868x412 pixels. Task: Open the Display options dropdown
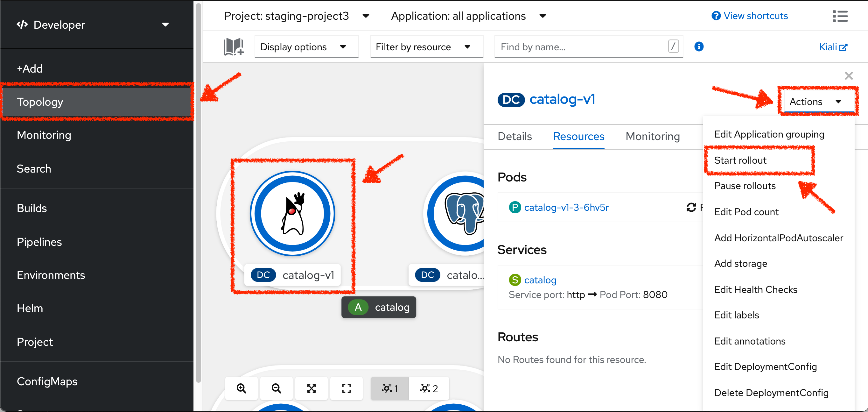tap(306, 46)
